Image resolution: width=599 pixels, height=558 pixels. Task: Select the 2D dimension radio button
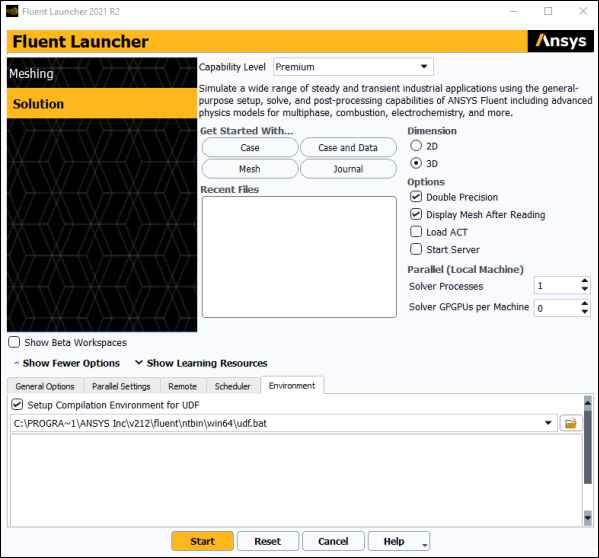[x=416, y=146]
